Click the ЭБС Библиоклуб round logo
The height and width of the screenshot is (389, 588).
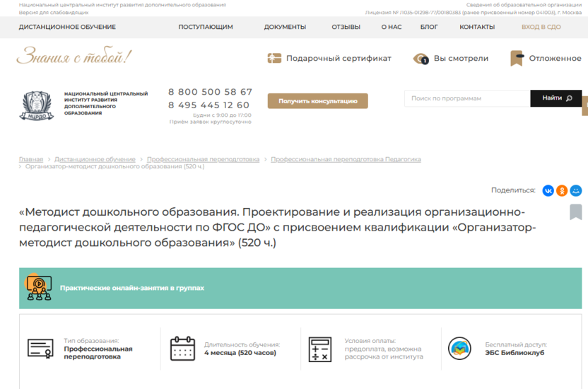point(459,349)
